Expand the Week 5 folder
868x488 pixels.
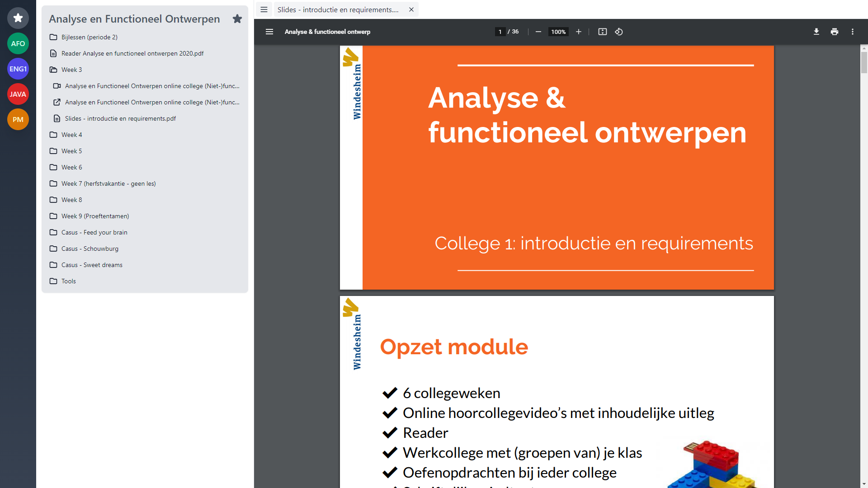[145, 151]
